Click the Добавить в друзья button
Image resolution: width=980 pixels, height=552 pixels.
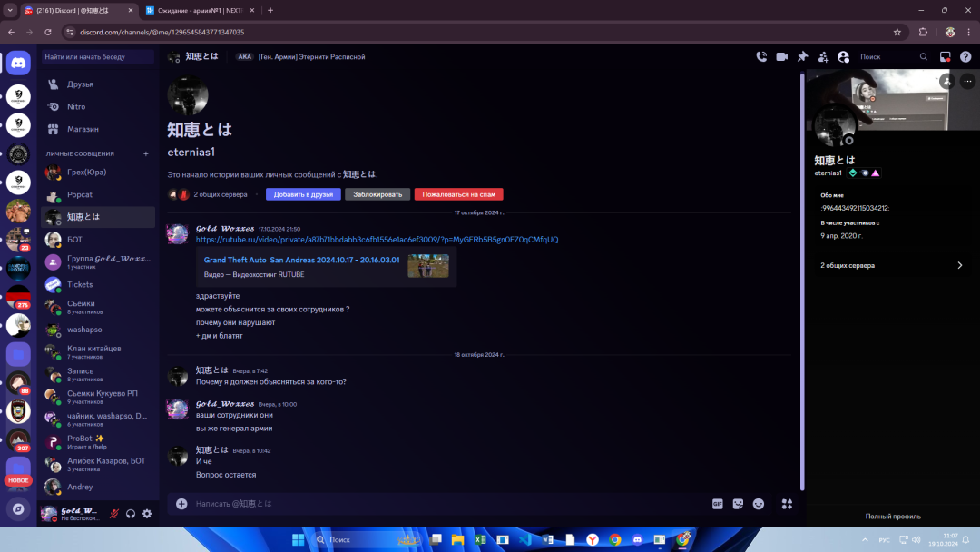coord(303,194)
